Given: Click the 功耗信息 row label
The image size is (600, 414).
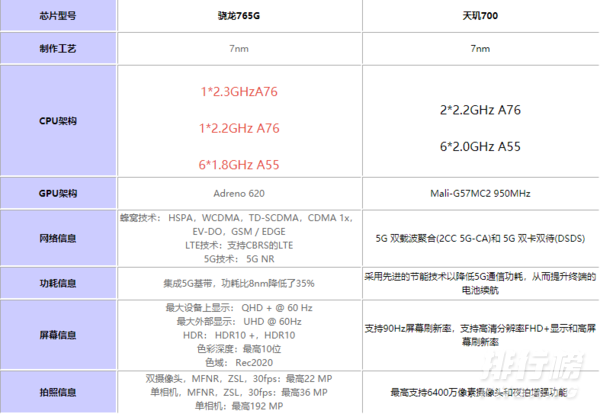Looking at the screenshot, I should tap(58, 284).
